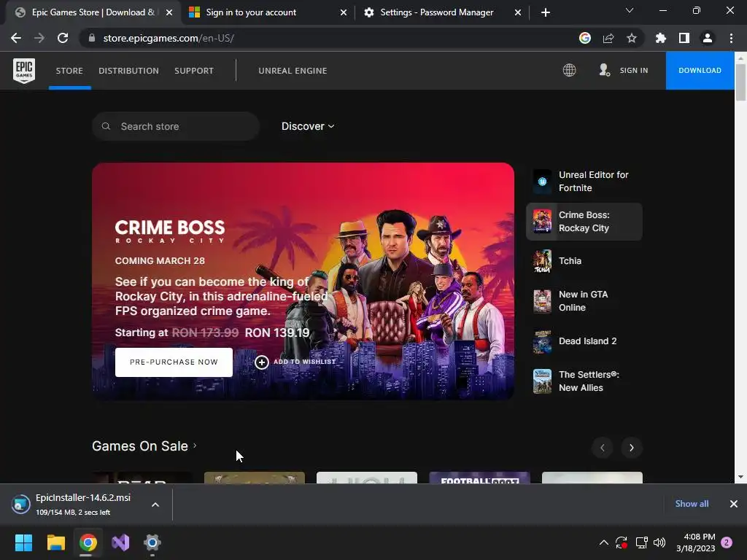Select New in GTA Online in the carousel list
Screen dimensions: 747x560
click(584, 301)
